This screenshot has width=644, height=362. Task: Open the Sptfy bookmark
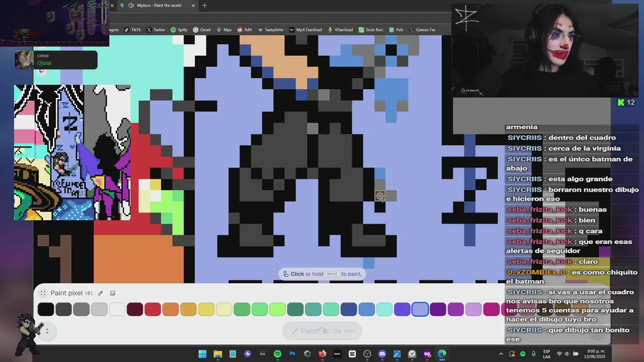tap(179, 30)
